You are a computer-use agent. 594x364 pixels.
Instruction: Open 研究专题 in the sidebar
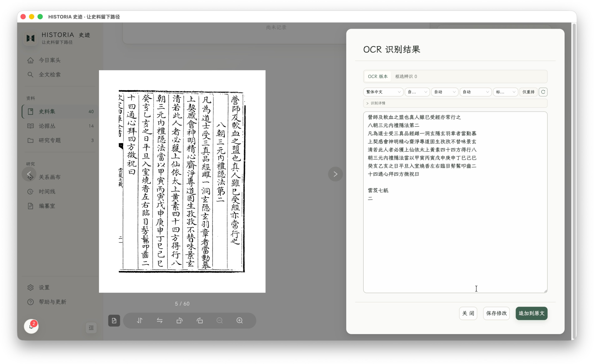(x=60, y=140)
